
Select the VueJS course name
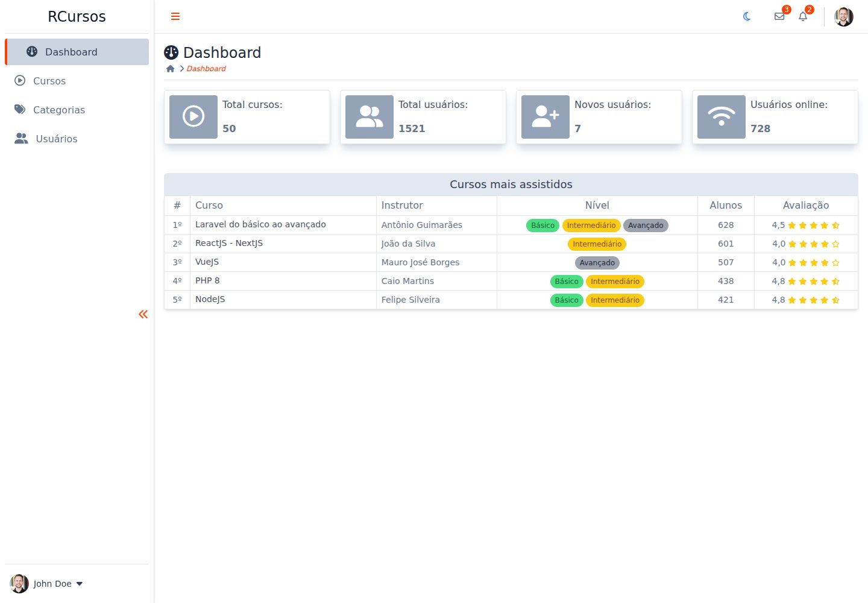click(x=207, y=262)
